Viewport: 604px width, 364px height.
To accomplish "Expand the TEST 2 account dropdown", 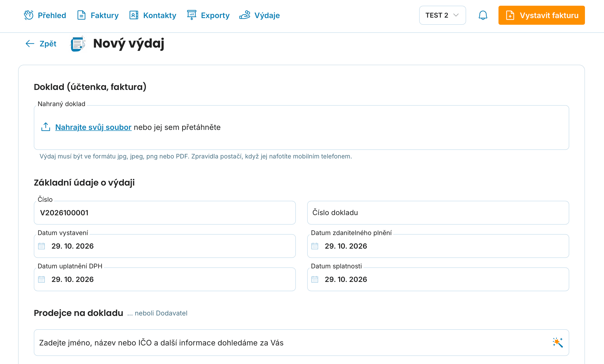I will click(x=443, y=15).
